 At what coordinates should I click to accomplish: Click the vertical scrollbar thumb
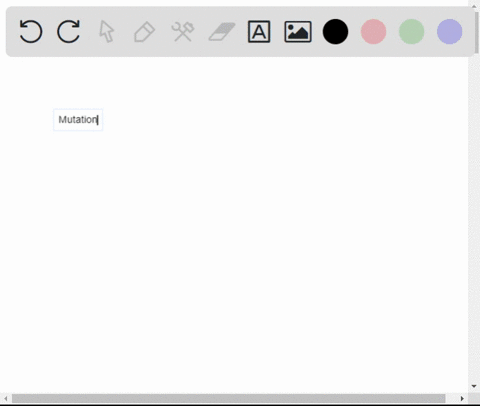[477, 32]
